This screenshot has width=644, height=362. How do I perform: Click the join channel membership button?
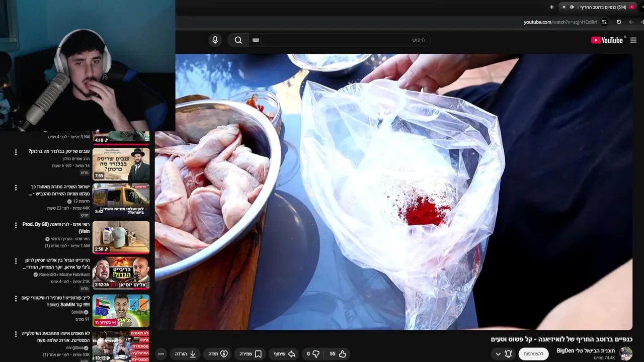533,354
